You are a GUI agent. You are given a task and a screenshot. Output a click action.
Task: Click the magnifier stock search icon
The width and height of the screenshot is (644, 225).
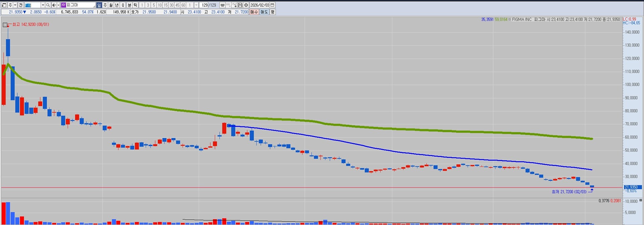[48, 5]
